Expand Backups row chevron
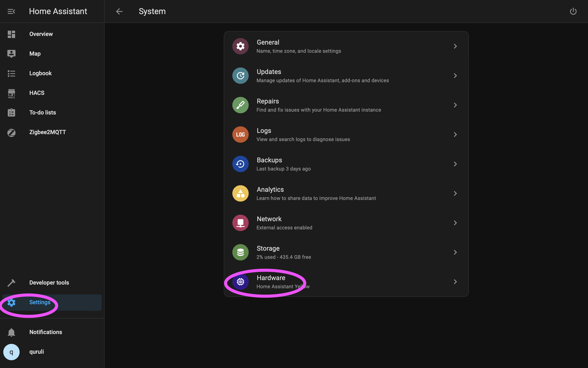 (455, 164)
